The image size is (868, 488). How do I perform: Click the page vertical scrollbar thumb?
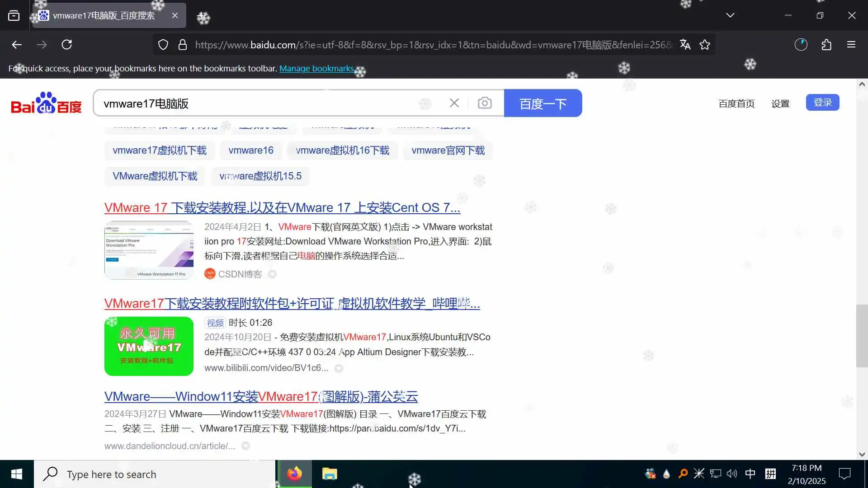click(x=862, y=336)
